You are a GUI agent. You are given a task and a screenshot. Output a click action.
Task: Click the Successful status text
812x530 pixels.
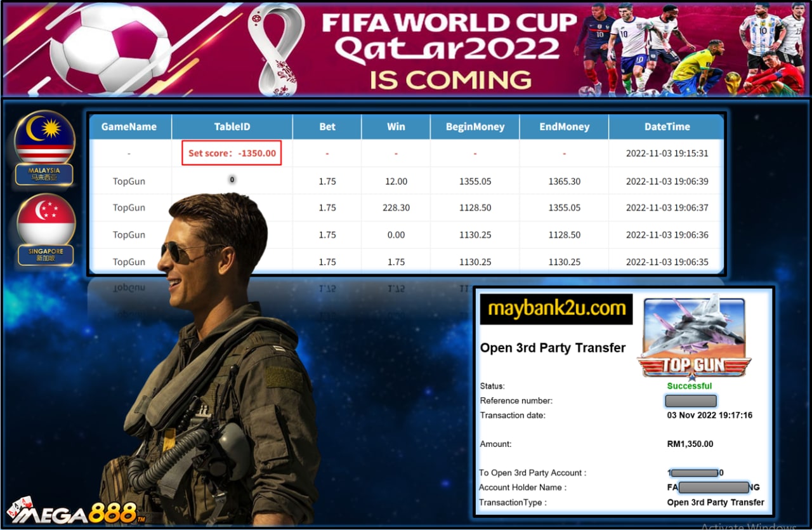pos(690,386)
